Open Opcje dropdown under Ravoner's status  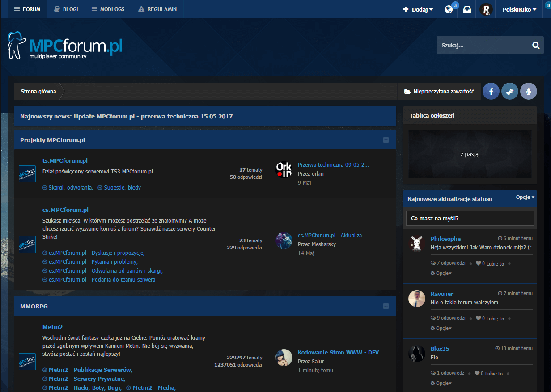[441, 328]
